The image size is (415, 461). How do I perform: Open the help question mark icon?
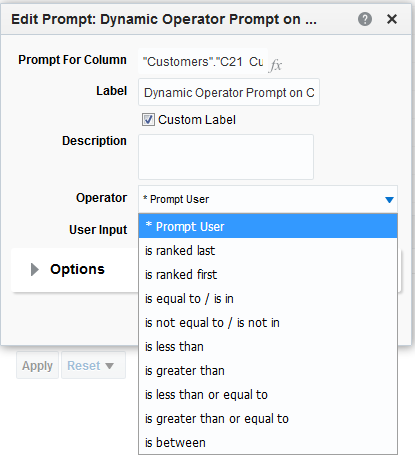coord(365,19)
